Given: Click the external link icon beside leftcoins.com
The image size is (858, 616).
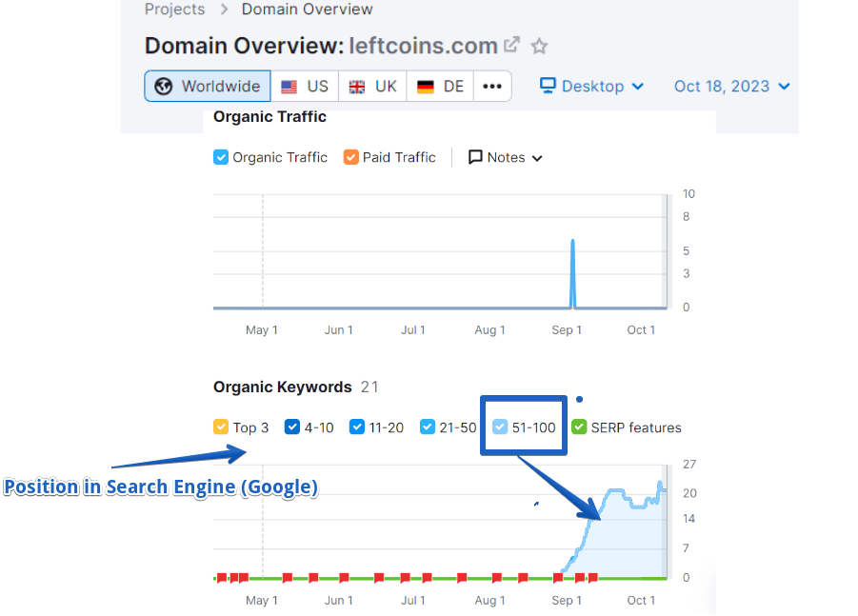Looking at the screenshot, I should coord(512,45).
